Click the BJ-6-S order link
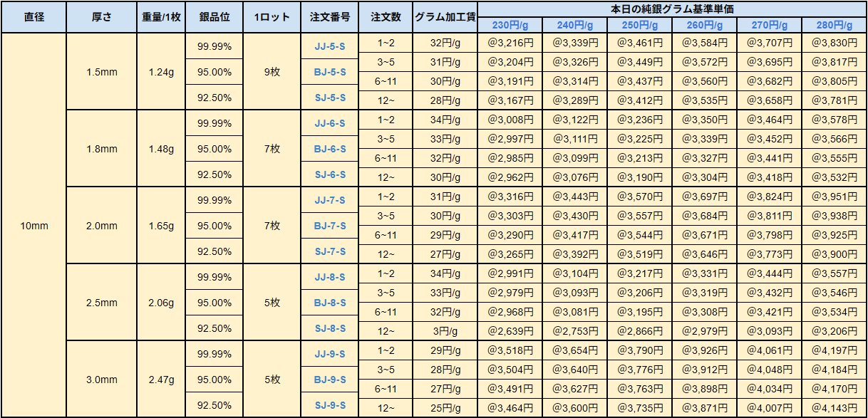The width and height of the screenshot is (868, 418). pyautogui.click(x=330, y=149)
